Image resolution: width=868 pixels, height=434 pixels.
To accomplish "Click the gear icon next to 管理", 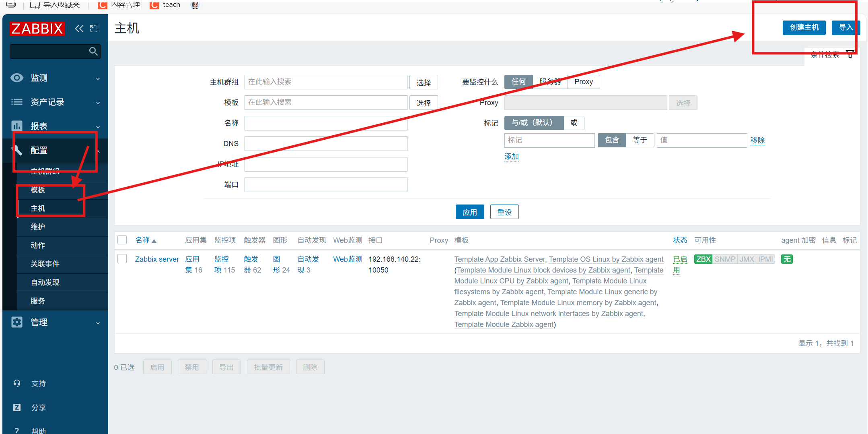I will pyautogui.click(x=17, y=322).
